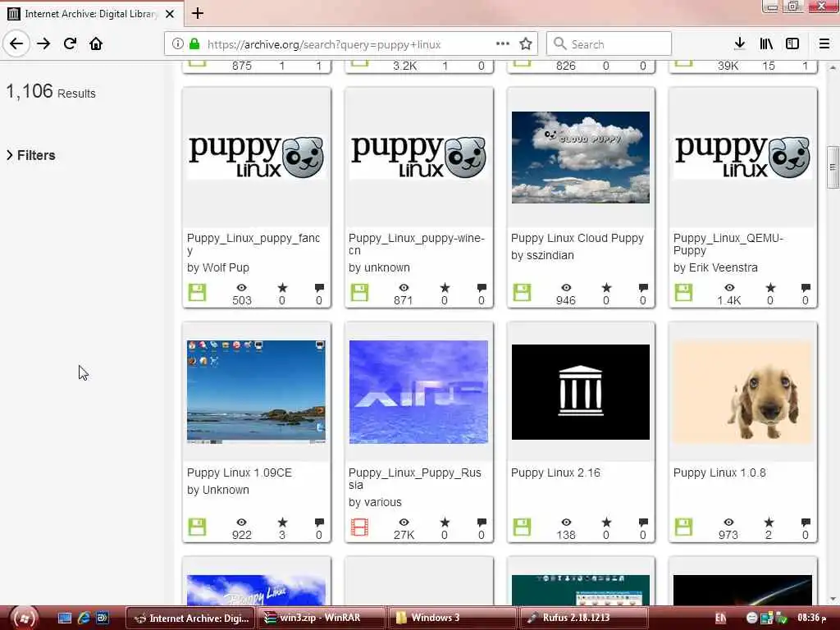Screen dimensions: 840x630
Task: Click the Puppy_Linux_puppy_fancy title link
Action: pyautogui.click(x=253, y=244)
